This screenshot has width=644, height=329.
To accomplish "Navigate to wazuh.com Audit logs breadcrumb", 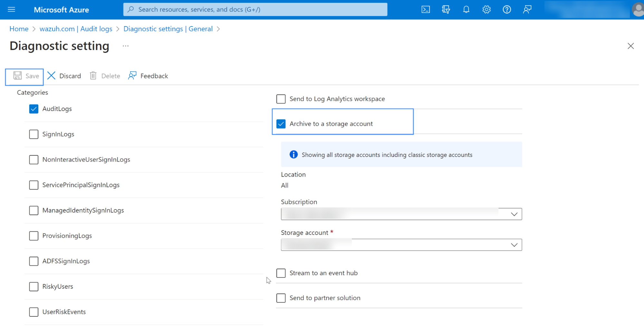I will (76, 29).
